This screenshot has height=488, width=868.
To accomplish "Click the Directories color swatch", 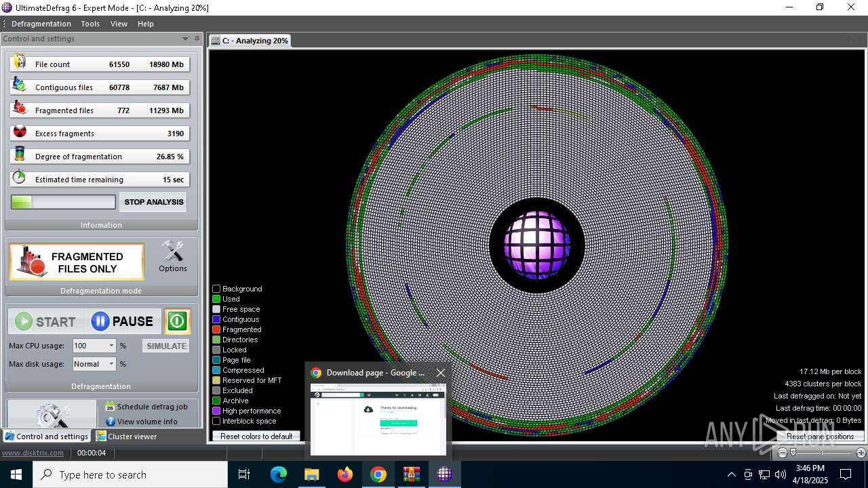I will pyautogui.click(x=216, y=340).
